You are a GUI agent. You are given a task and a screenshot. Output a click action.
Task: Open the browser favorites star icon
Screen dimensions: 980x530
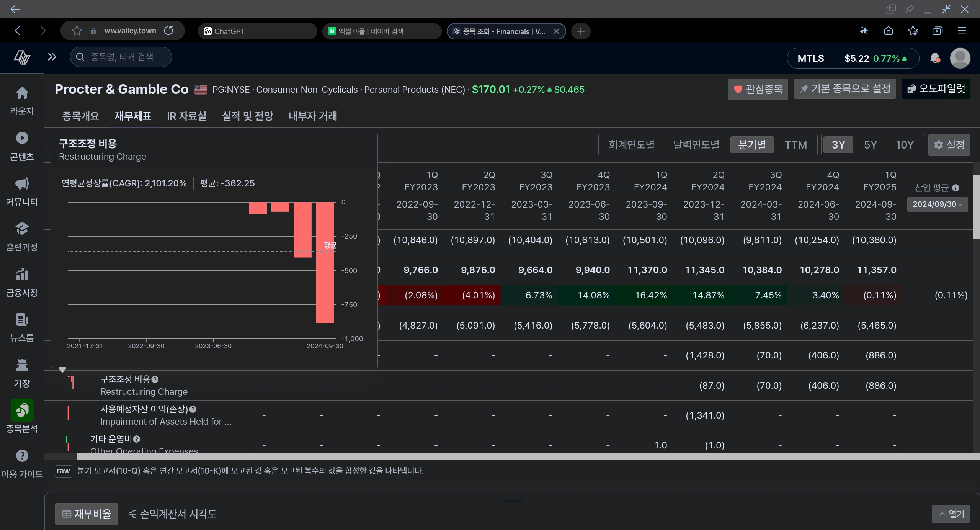(913, 31)
